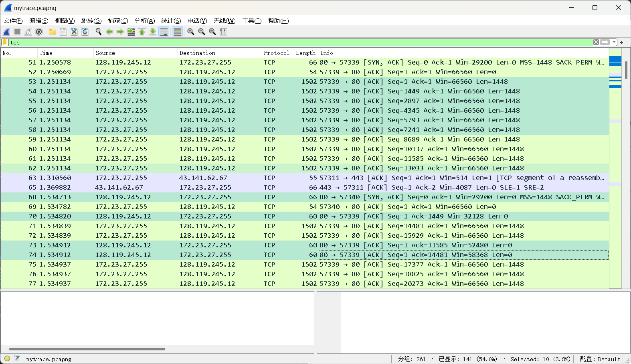Viewport: 631px width, 364px height.
Task: Open Capture options gear icon
Action: tap(39, 32)
